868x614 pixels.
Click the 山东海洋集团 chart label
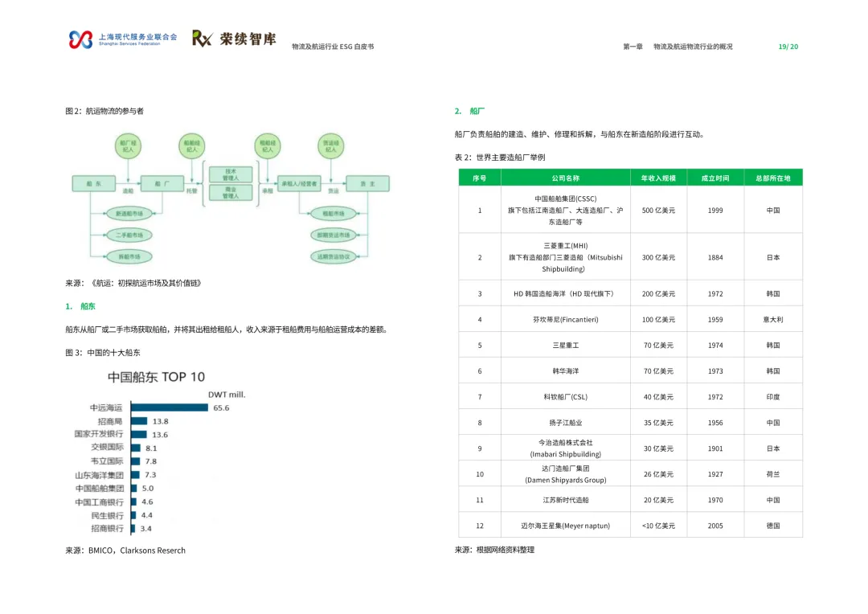[x=99, y=475]
